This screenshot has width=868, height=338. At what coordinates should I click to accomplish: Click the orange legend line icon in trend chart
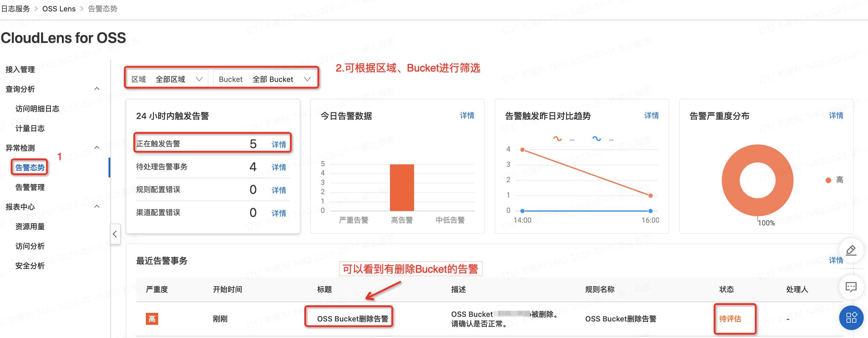point(557,139)
